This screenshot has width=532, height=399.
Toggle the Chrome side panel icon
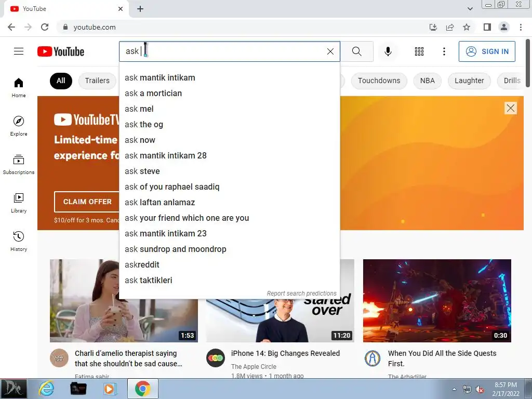pos(487,27)
